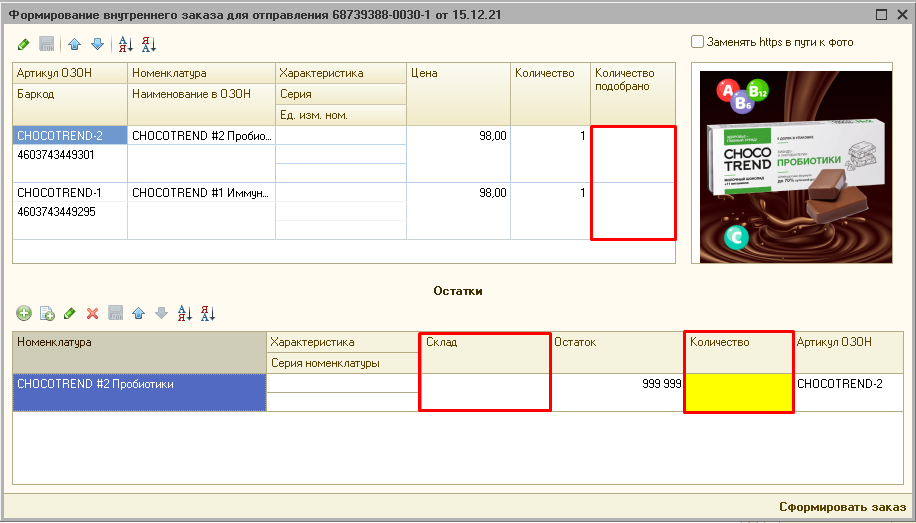Select the CHOCOTREND-2 article cell

pyautogui.click(x=70, y=136)
